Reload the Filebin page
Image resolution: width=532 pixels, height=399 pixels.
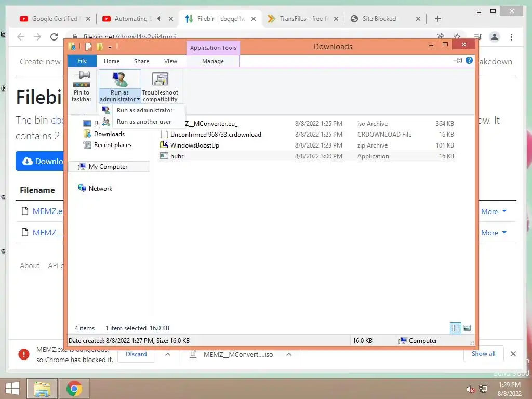(54, 37)
